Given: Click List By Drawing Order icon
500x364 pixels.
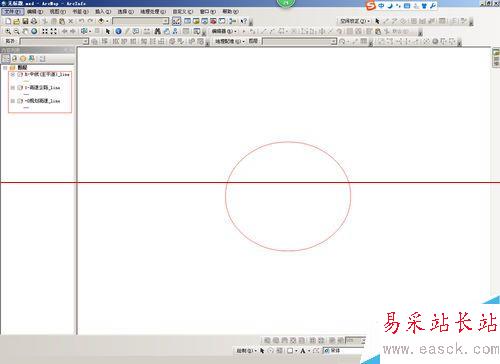Looking at the screenshot, I should coord(6,59).
